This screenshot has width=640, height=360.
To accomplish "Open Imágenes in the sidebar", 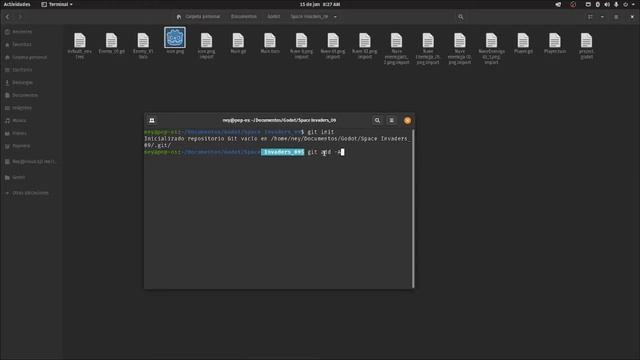I will coord(18,108).
